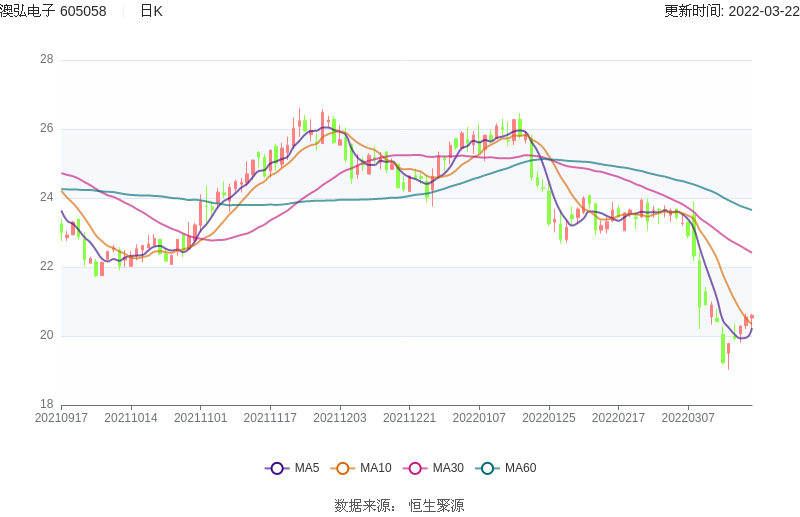Image resolution: width=800 pixels, height=517 pixels.
Task: Toggle the teal MA60 legend marker
Action: pyautogui.click(x=488, y=468)
